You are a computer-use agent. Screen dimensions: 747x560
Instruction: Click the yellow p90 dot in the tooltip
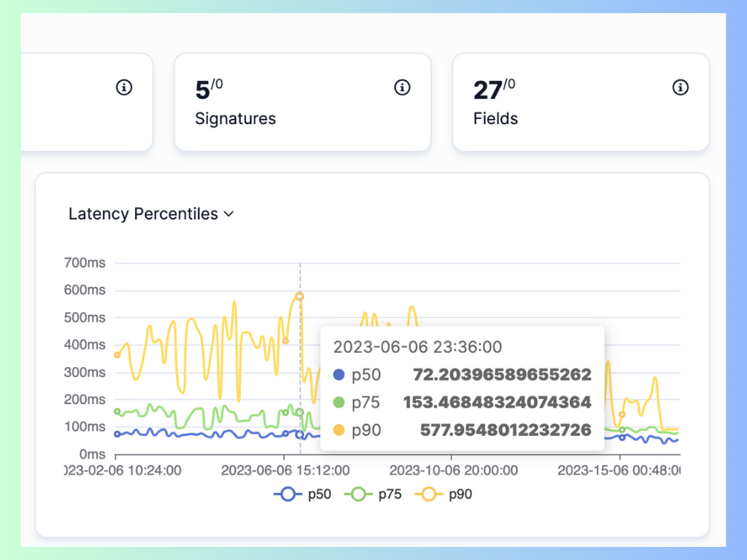[338, 429]
